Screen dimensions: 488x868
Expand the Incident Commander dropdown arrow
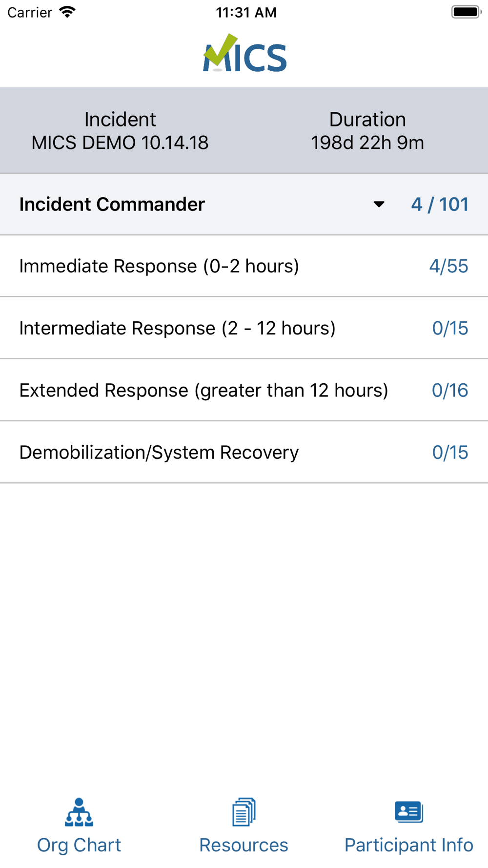379,204
